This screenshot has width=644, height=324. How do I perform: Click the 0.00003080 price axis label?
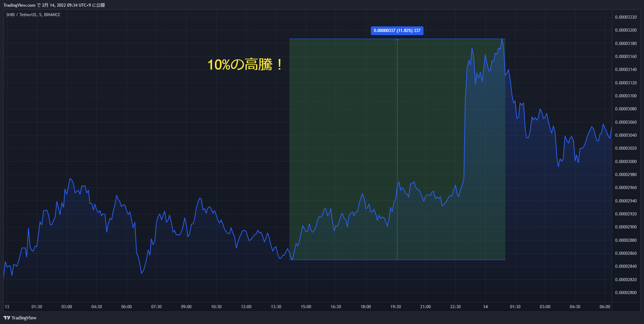626,109
